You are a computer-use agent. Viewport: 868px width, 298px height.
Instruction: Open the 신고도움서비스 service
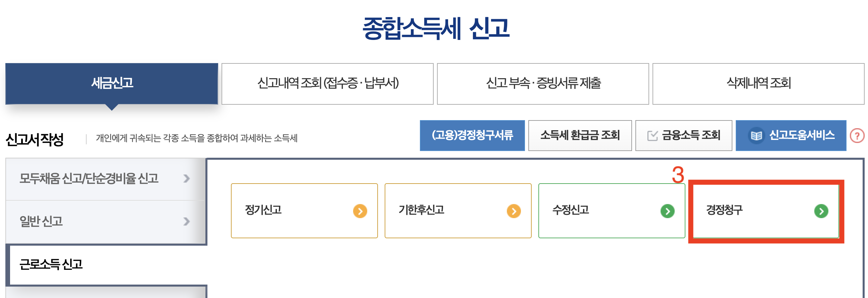click(791, 136)
